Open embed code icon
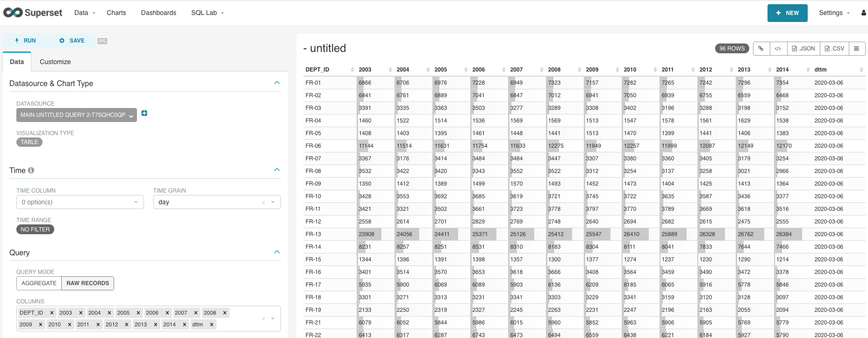Image resolution: width=868 pixels, height=338 pixels. pos(778,49)
